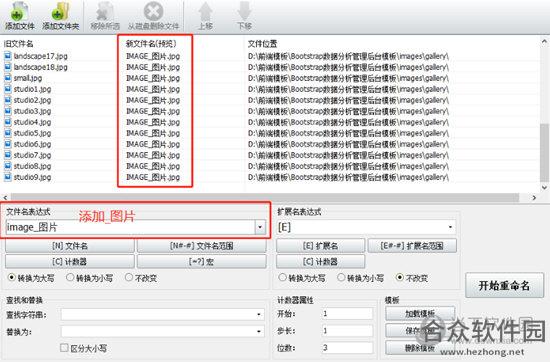Viewport: 550px width, 362px height.
Task: Open the 查找字符串 find string dropdown
Action: pyautogui.click(x=259, y=314)
